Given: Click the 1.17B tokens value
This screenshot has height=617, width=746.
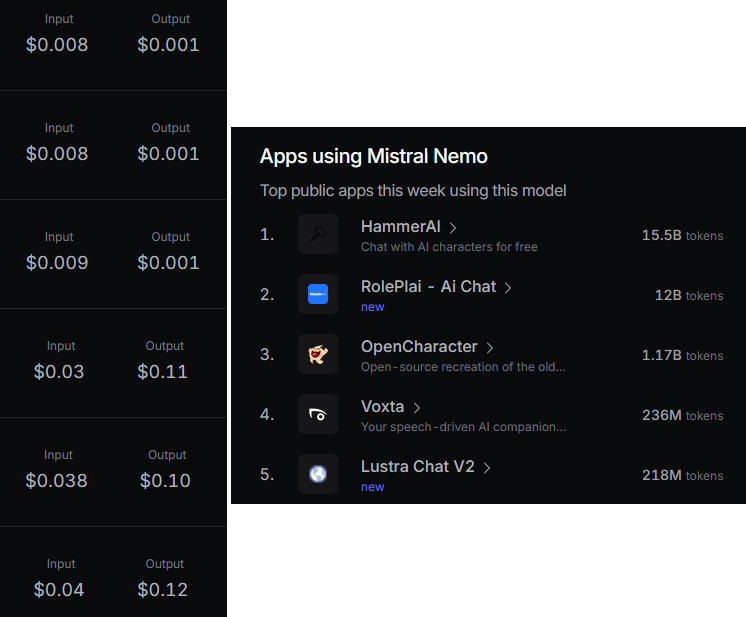Looking at the screenshot, I should (683, 355).
